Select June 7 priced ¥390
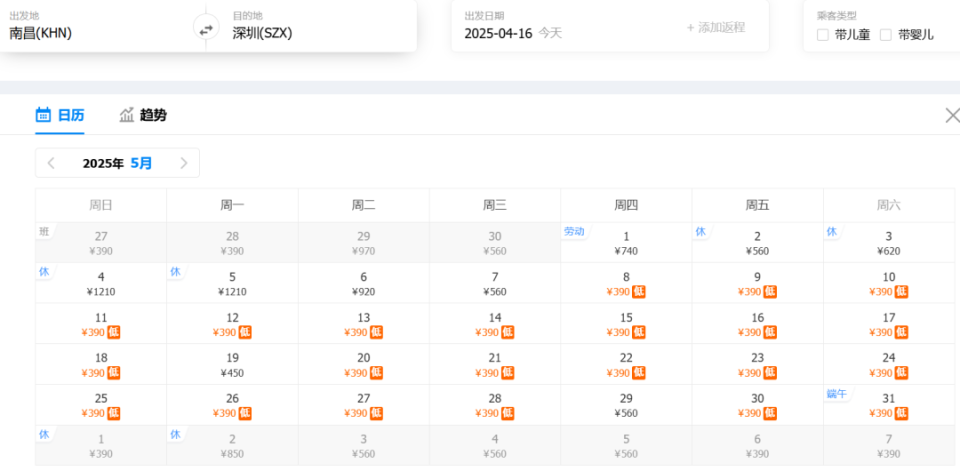The height and width of the screenshot is (471, 960). click(x=888, y=445)
